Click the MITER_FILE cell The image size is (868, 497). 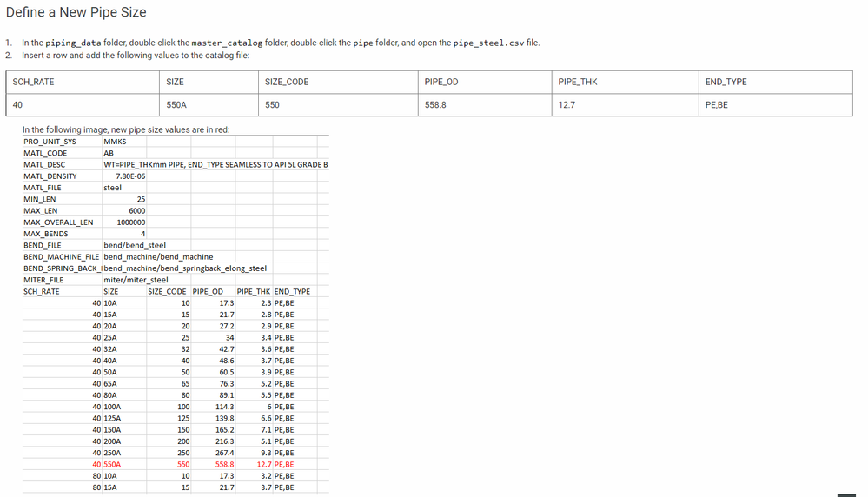pyautogui.click(x=43, y=280)
